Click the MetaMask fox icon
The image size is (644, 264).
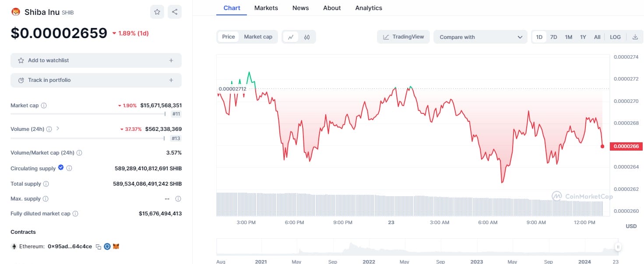click(116, 246)
